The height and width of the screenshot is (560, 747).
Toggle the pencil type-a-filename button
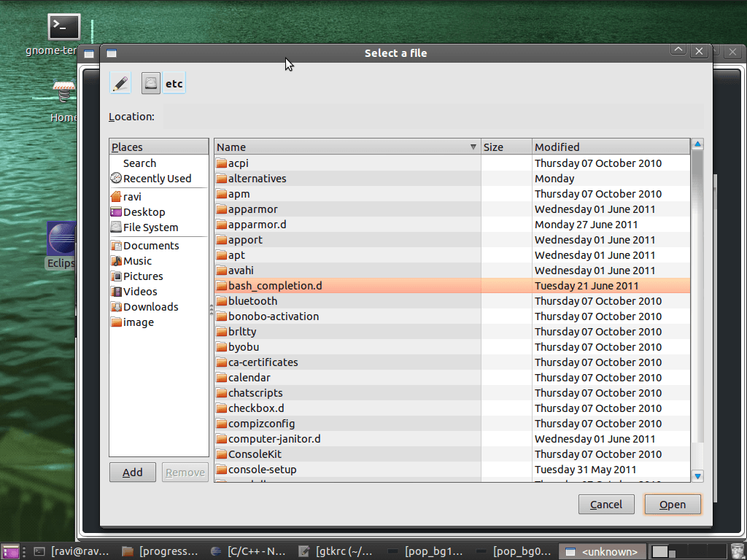(120, 83)
